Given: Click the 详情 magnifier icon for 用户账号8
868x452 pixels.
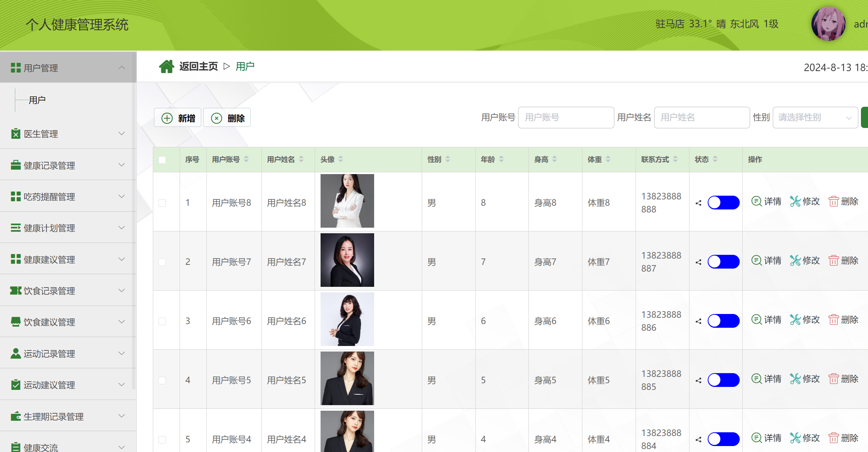Looking at the screenshot, I should pyautogui.click(x=756, y=201).
